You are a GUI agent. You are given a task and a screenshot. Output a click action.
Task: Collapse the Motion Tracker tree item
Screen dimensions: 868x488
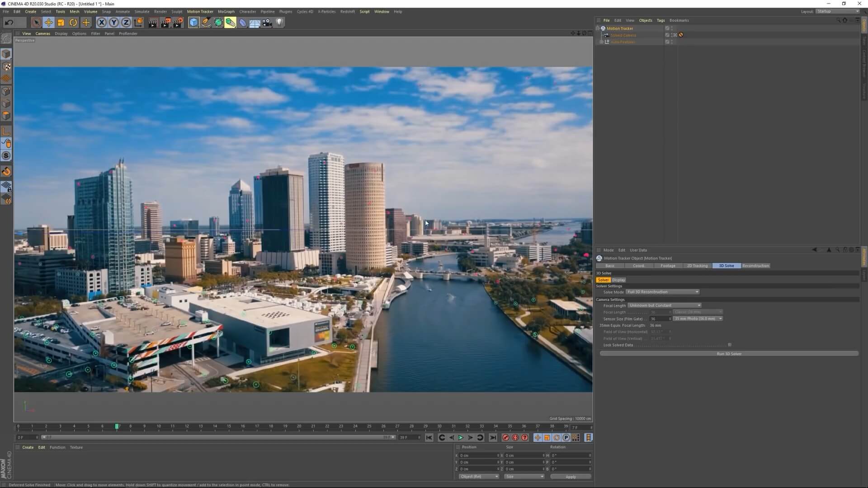(x=598, y=28)
